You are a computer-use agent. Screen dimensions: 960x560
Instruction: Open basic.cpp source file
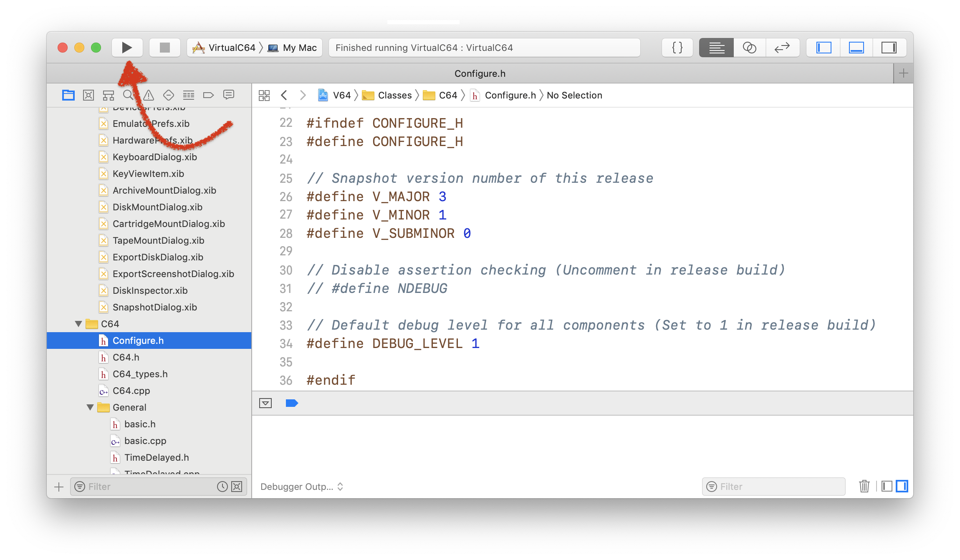pos(149,441)
